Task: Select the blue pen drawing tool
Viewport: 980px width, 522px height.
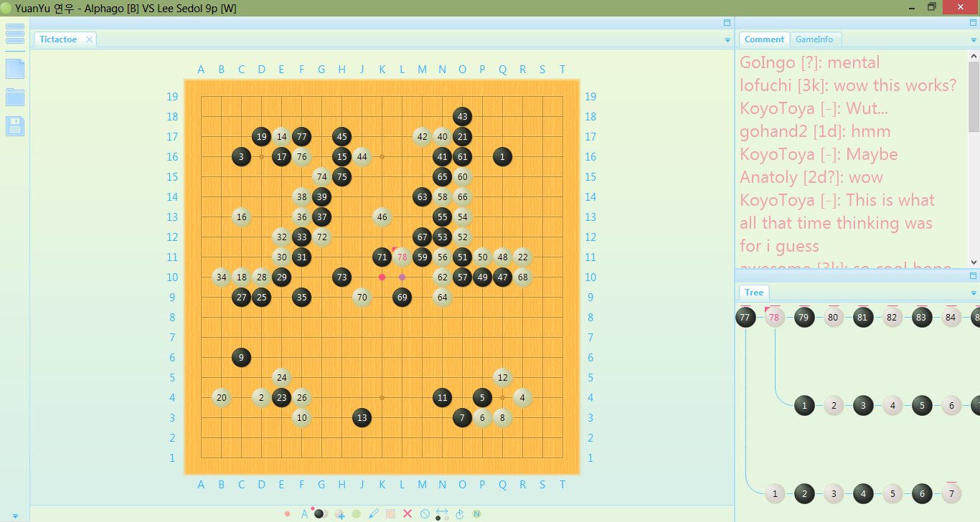Action: (x=373, y=513)
